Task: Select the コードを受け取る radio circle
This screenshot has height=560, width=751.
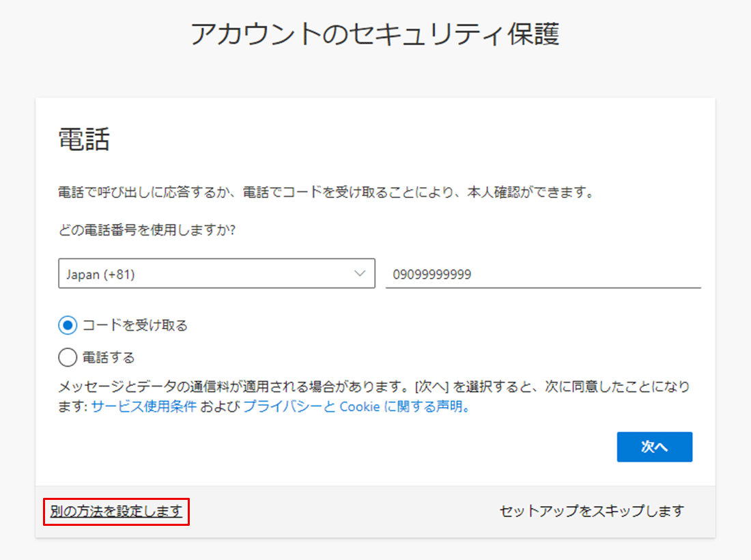Action: [x=68, y=326]
